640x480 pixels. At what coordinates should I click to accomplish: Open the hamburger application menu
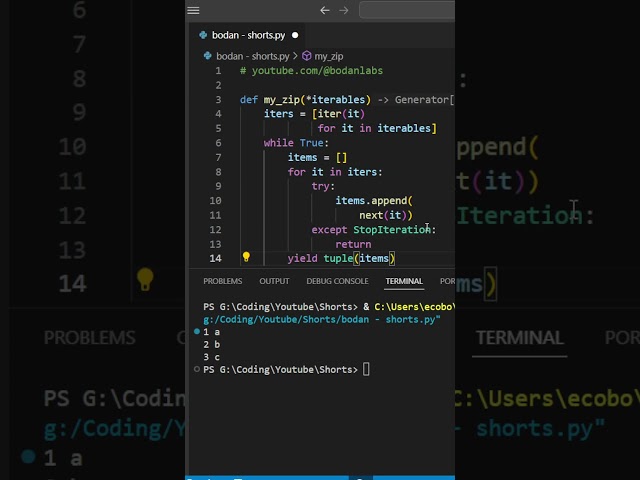(x=193, y=10)
